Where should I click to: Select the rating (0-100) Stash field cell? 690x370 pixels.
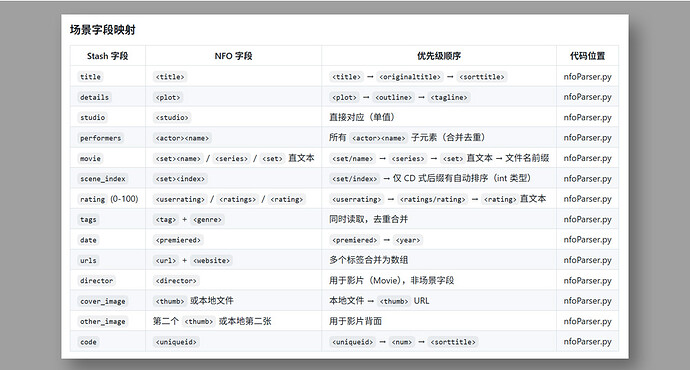(109, 199)
